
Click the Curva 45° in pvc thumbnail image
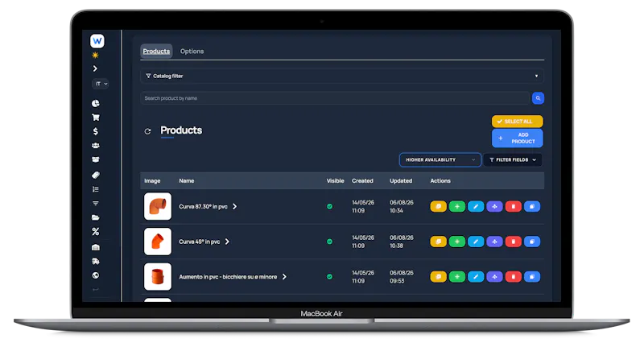158,242
